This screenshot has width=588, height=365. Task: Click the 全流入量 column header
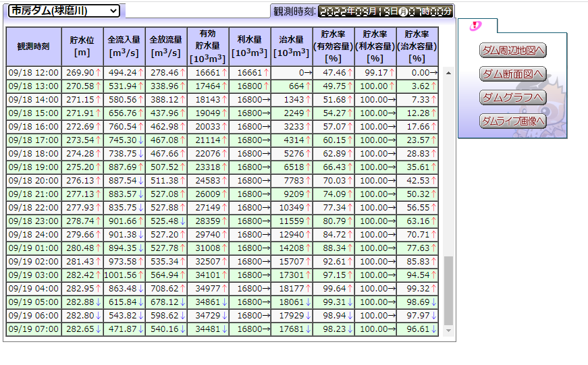124,47
